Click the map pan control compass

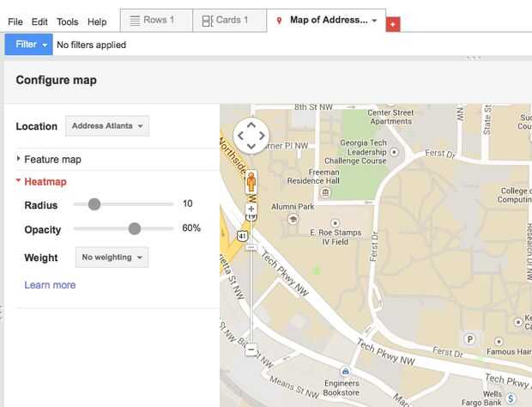pyautogui.click(x=251, y=135)
